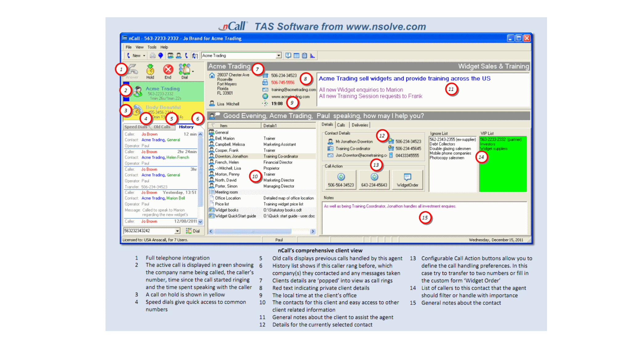Open the dial number dropdown 563232343242

point(177,231)
